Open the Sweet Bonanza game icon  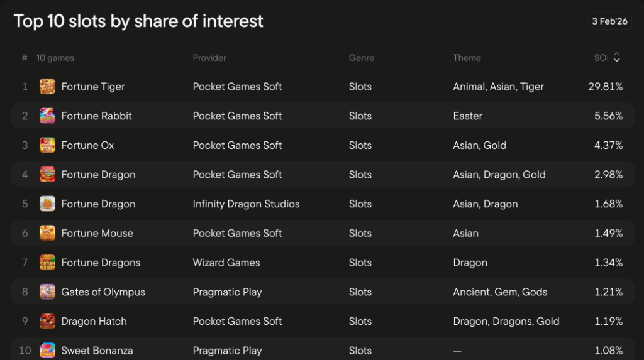click(x=47, y=351)
